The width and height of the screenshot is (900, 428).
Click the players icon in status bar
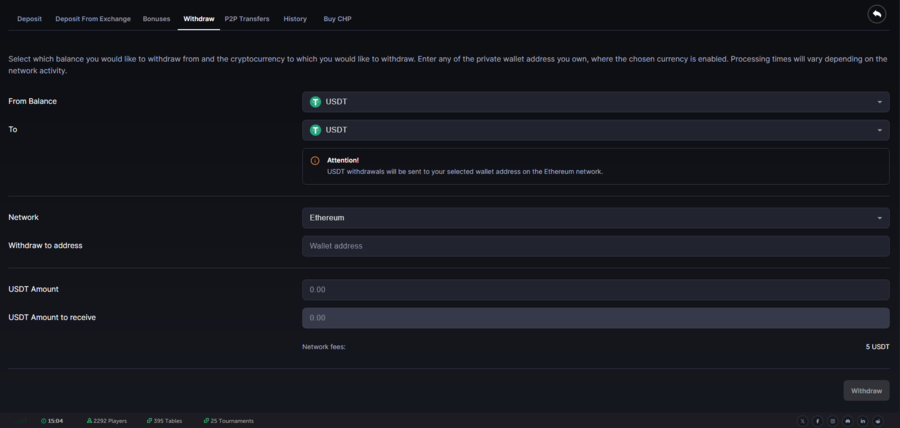(x=89, y=421)
